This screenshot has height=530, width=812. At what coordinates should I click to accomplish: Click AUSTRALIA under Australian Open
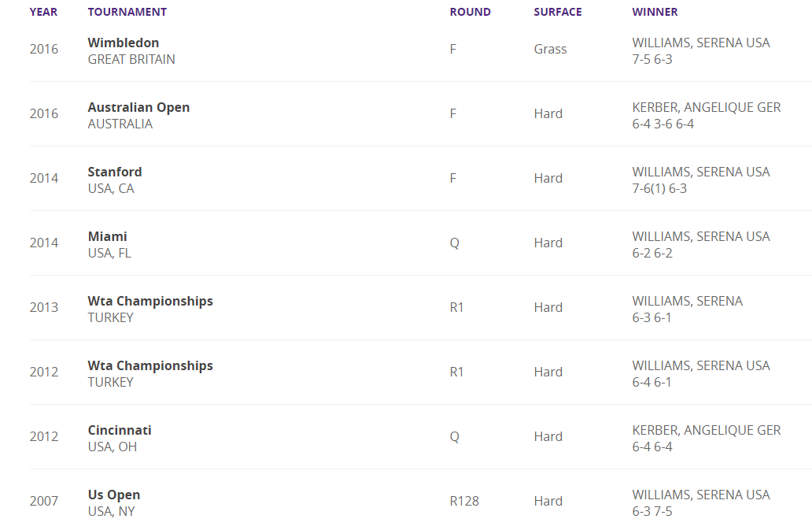click(x=120, y=124)
